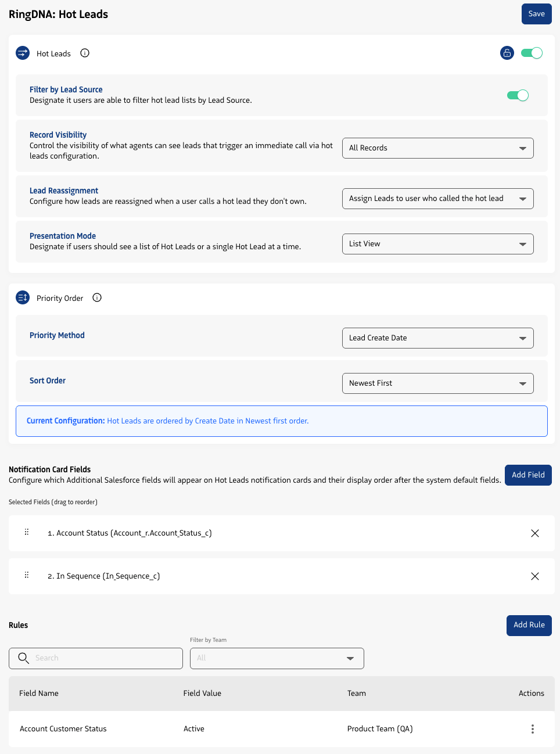Open the Lead Reassignment dropdown
This screenshot has height=754, width=560.
(x=438, y=199)
